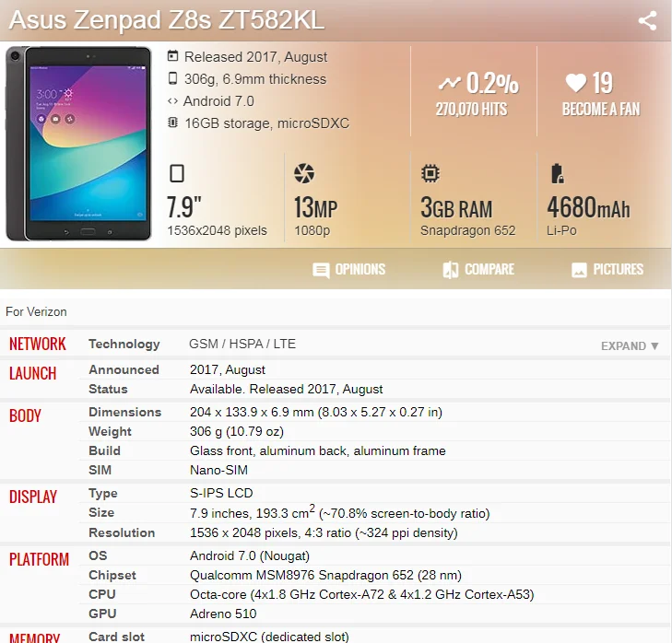Click the Chipset spec label
The height and width of the screenshot is (643, 672).
point(112,576)
